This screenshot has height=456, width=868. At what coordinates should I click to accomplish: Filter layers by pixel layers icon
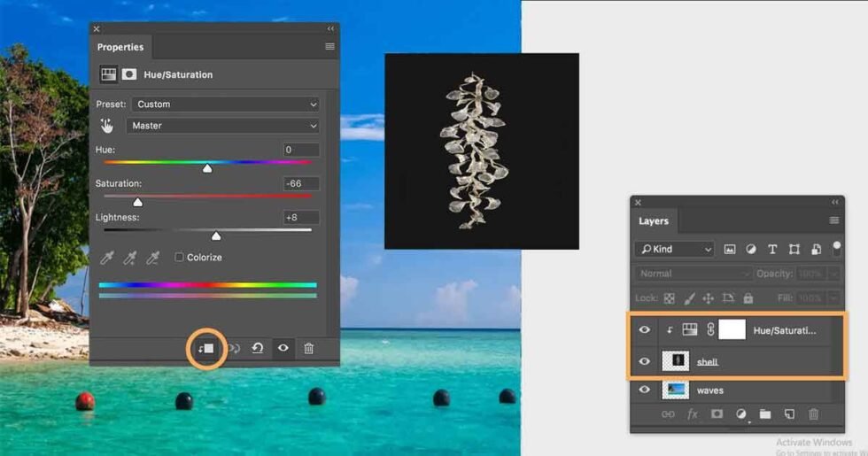tap(730, 250)
